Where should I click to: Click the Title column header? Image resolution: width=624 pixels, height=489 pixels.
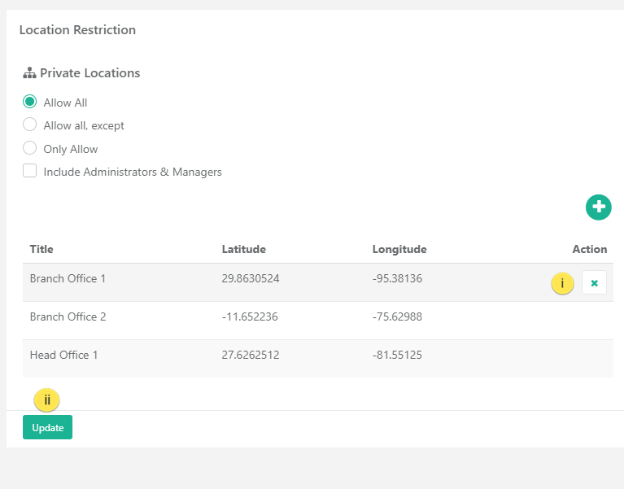tap(41, 249)
